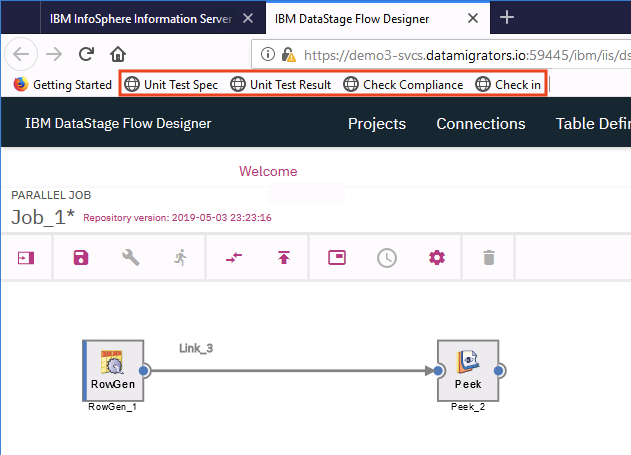Screen dimensions: 631x455
Task: Open the Projects menu
Action: pos(376,124)
